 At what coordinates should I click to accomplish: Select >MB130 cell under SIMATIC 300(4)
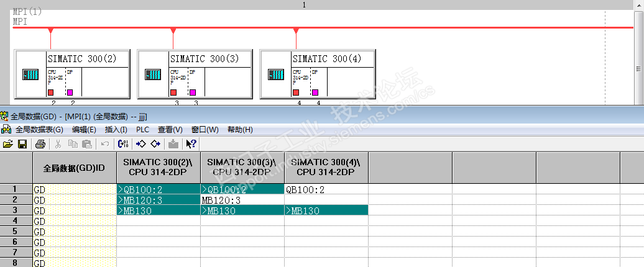click(x=326, y=211)
